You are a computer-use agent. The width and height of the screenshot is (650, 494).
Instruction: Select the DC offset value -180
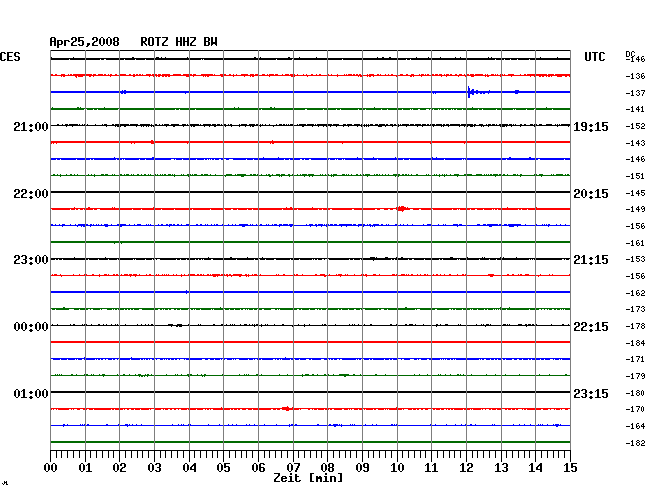click(x=635, y=393)
